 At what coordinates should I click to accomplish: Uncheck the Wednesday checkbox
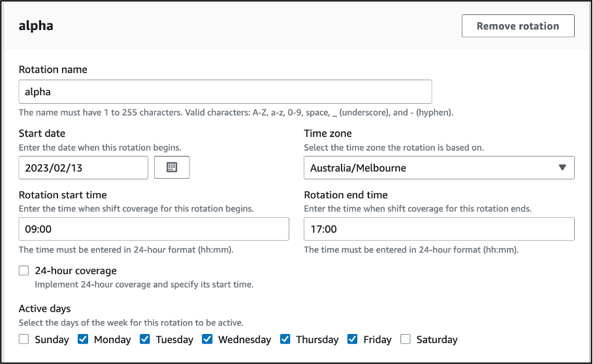tap(207, 339)
